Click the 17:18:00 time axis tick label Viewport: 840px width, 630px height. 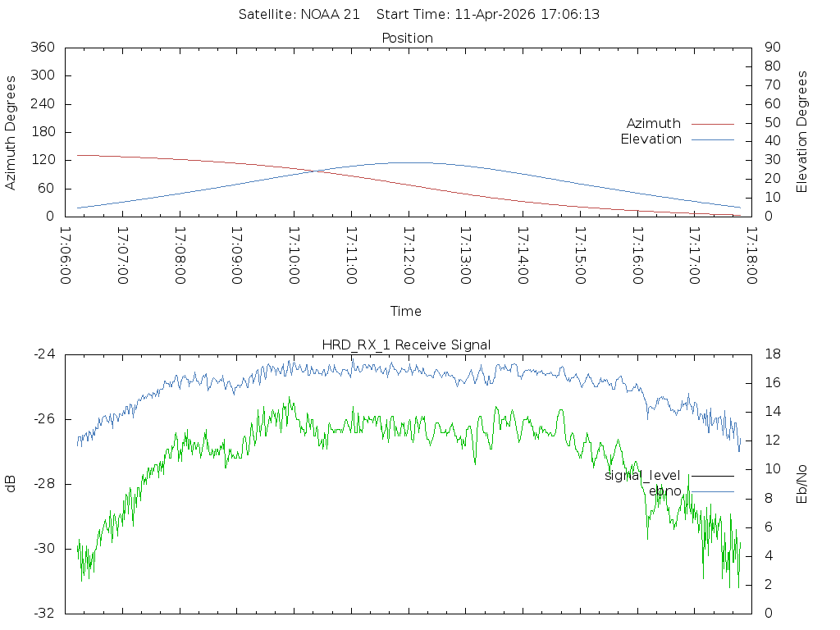(x=751, y=255)
